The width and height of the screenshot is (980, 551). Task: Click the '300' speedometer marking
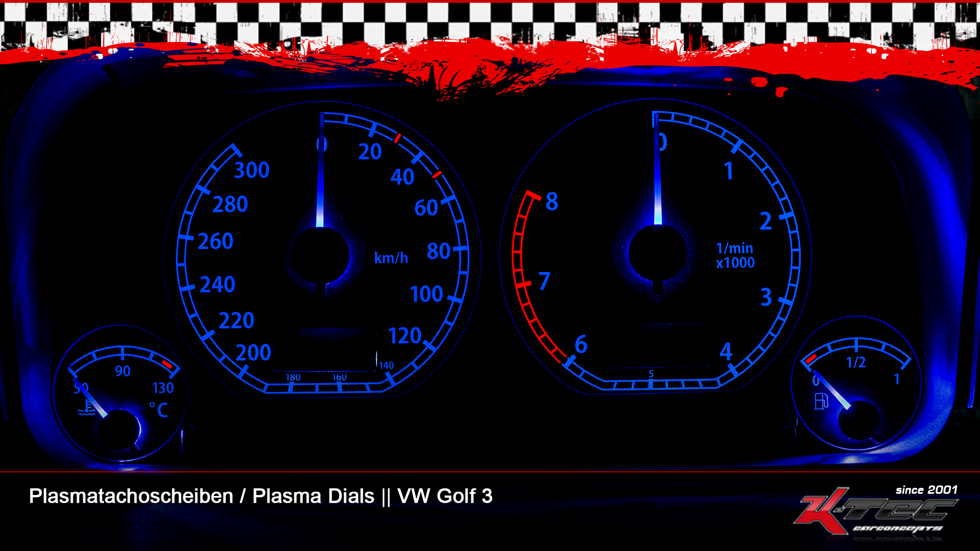tap(252, 170)
